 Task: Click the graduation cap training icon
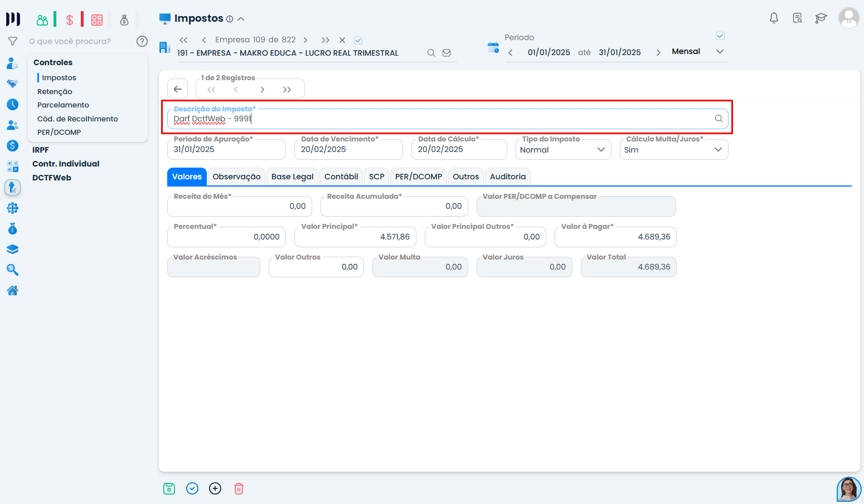[x=821, y=18]
